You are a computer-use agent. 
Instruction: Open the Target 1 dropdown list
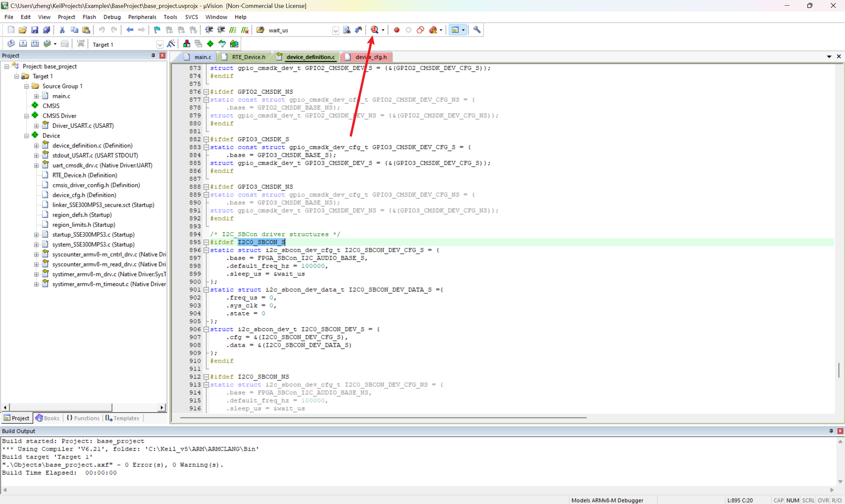click(x=160, y=45)
